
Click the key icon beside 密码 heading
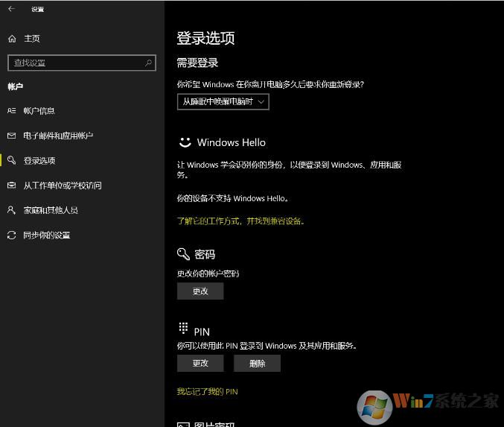184,254
